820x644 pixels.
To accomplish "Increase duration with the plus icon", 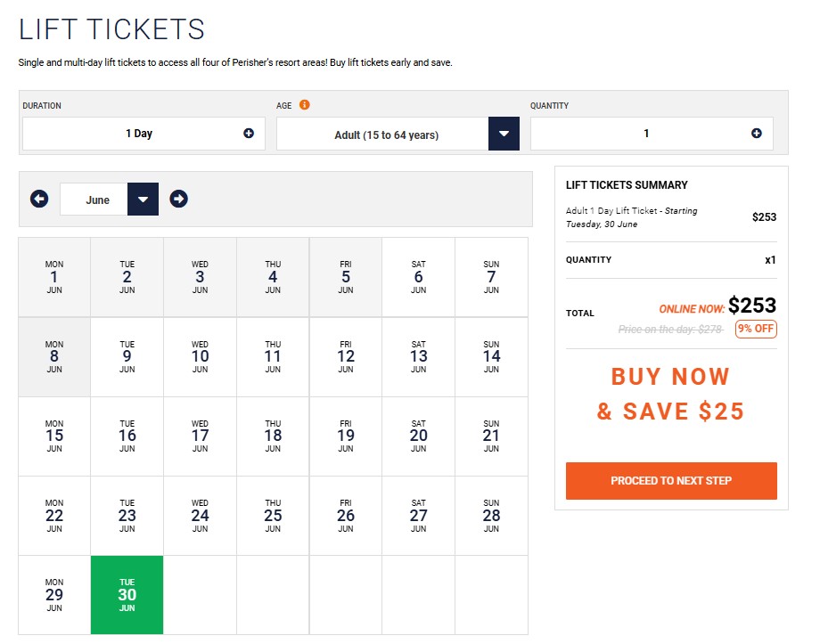I will click(x=249, y=134).
